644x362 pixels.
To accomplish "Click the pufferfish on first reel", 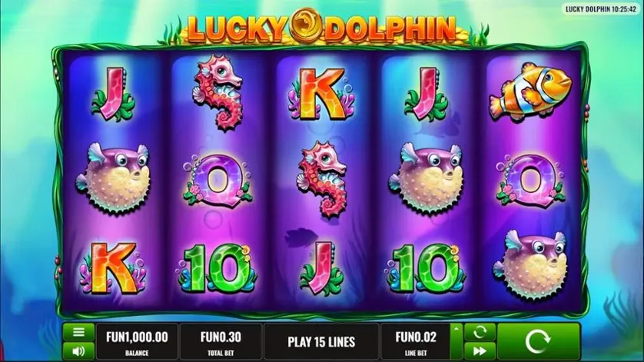I will point(113,178).
